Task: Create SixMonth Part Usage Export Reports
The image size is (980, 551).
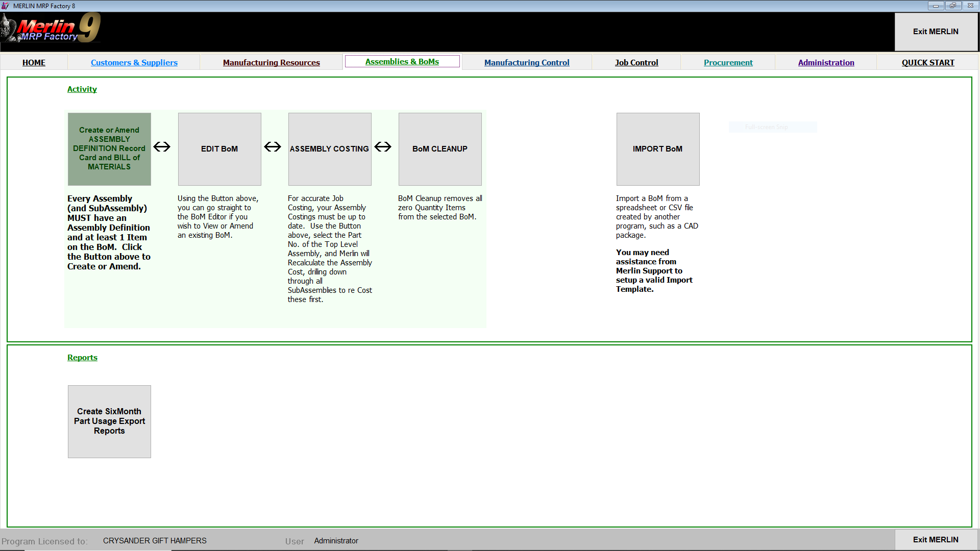Action: click(x=109, y=421)
